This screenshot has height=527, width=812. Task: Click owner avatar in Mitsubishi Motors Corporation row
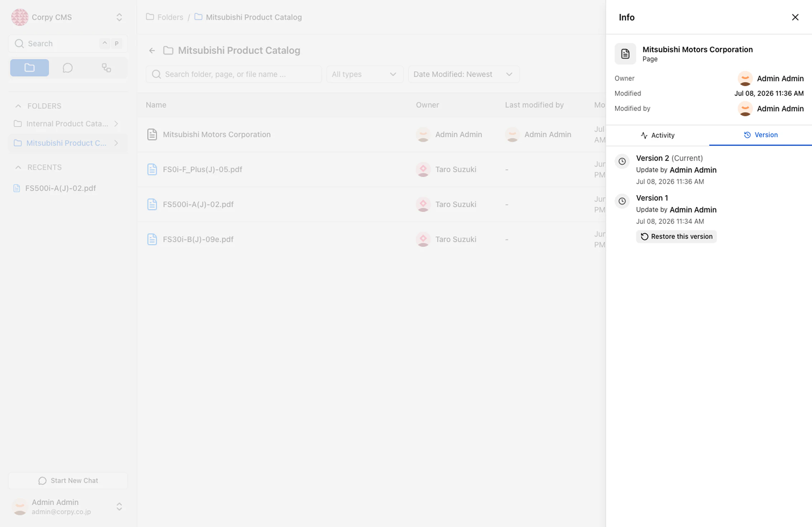click(423, 134)
